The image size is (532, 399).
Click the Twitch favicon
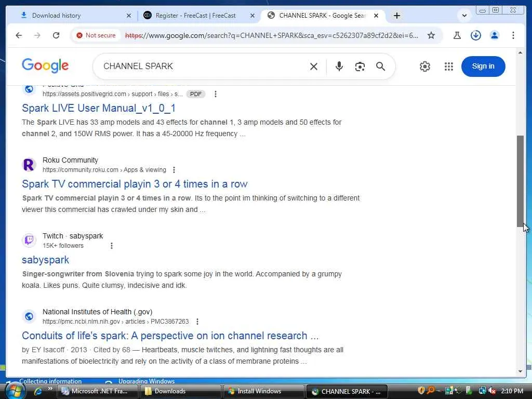pos(29,241)
